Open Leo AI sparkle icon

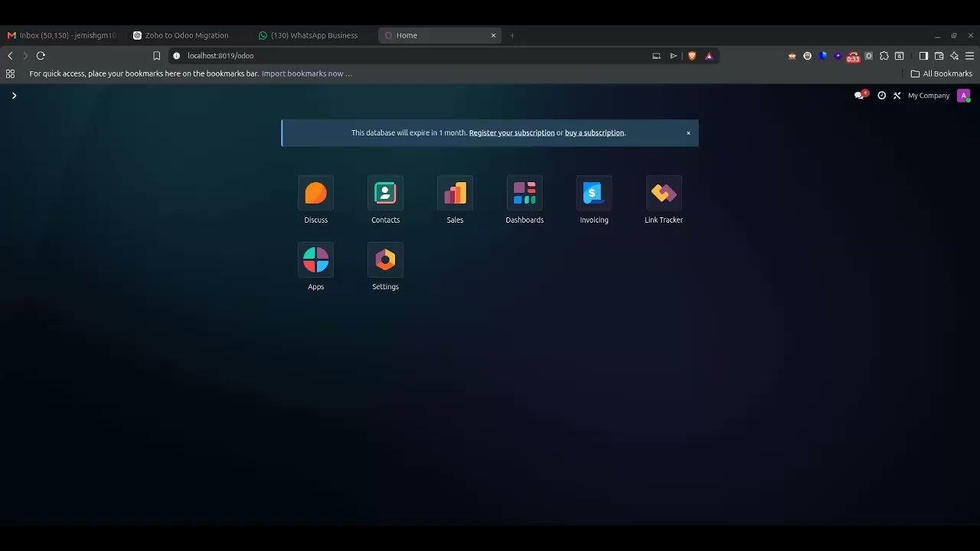tap(954, 56)
